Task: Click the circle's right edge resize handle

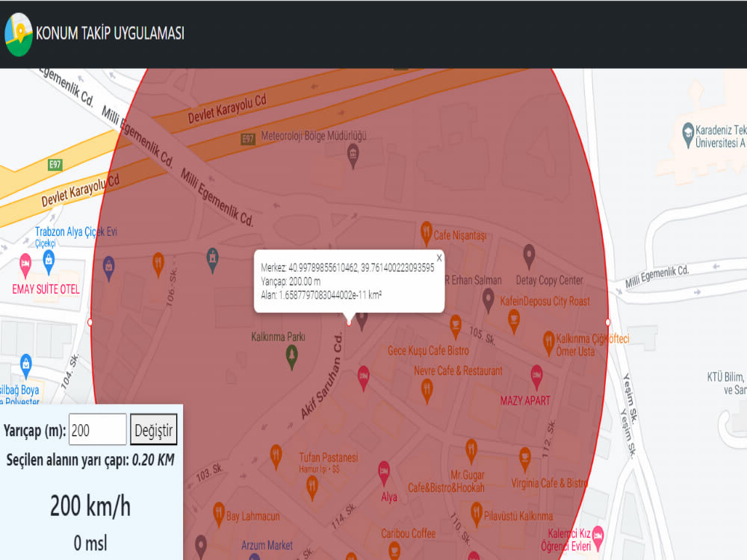Action: tap(607, 323)
